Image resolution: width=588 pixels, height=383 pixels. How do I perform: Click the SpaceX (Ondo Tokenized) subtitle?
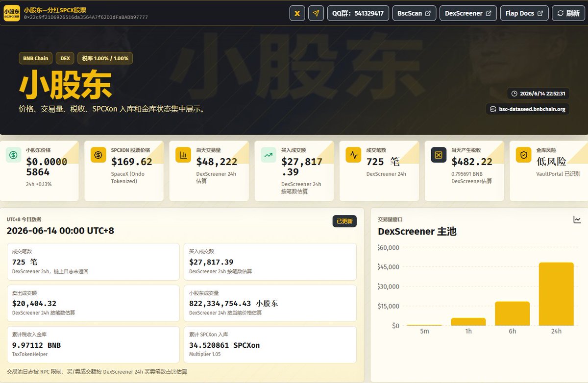pos(128,177)
